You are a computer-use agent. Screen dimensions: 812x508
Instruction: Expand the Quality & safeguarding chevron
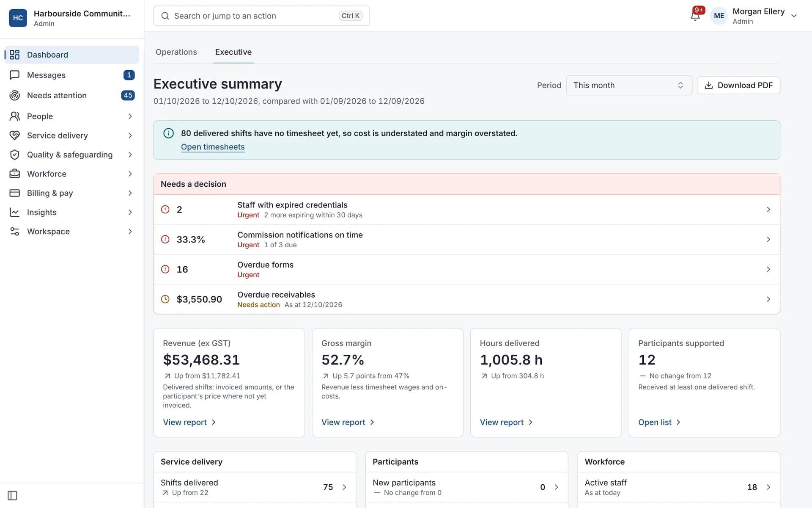(x=130, y=155)
